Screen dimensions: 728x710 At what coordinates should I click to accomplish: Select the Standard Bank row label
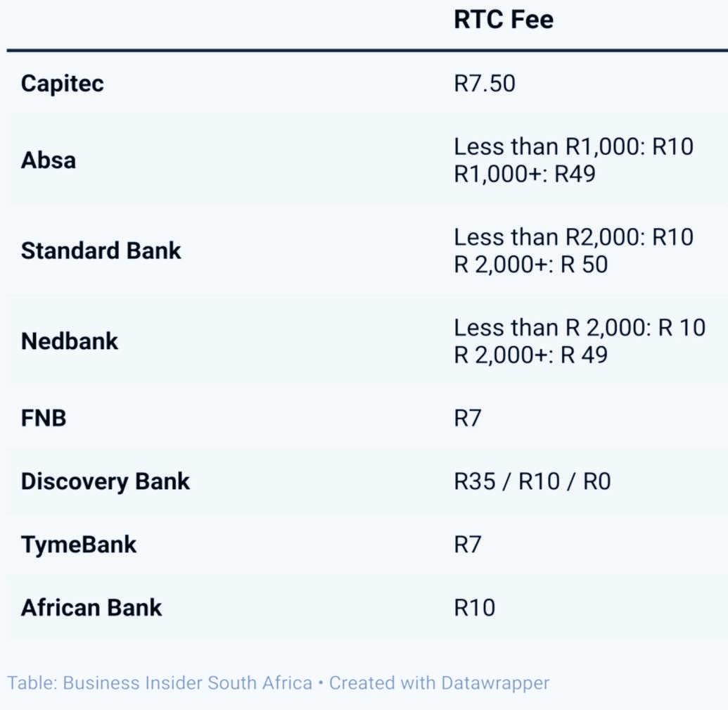(x=101, y=251)
